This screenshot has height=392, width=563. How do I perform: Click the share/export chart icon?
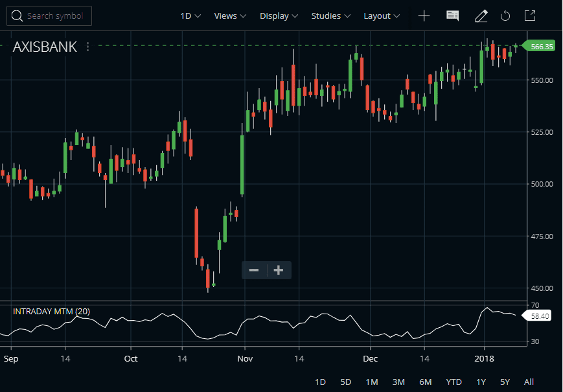coord(530,16)
